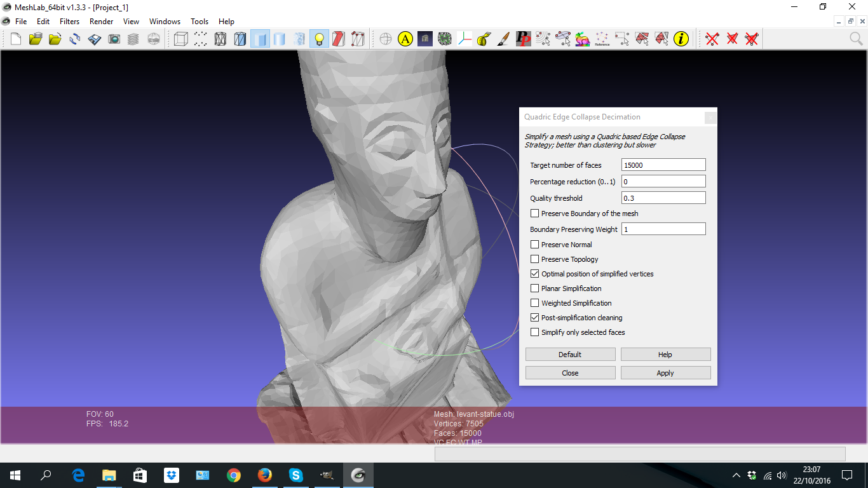
Task: Open the Tools menu
Action: pyautogui.click(x=200, y=22)
